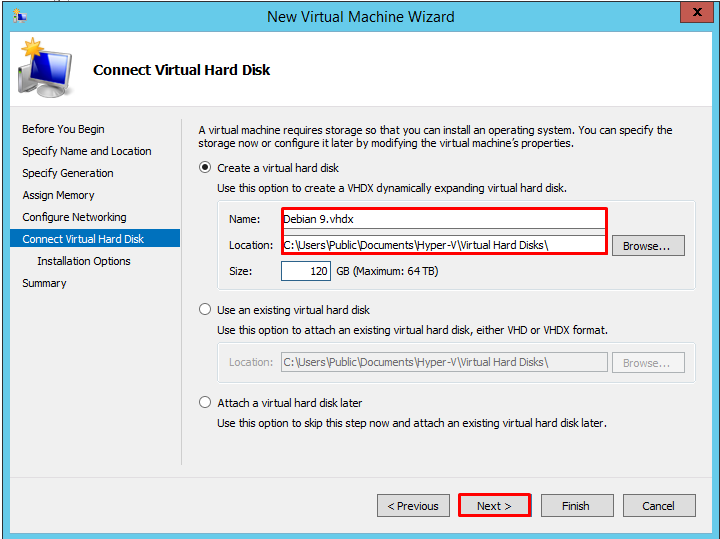
Task: Click the GB (Maximum: 64 TB) text
Action: pyautogui.click(x=387, y=271)
